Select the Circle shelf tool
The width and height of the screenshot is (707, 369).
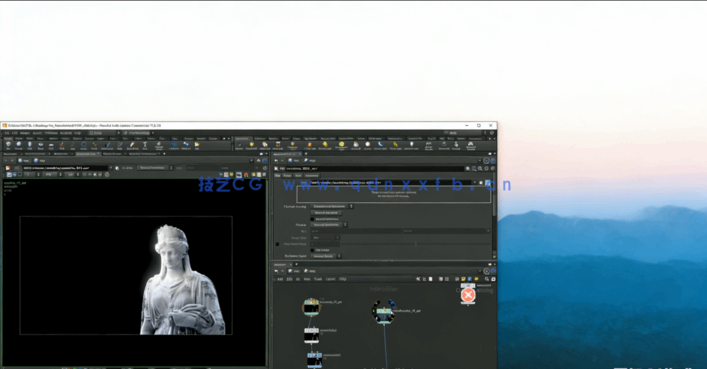pyautogui.click(x=83, y=145)
